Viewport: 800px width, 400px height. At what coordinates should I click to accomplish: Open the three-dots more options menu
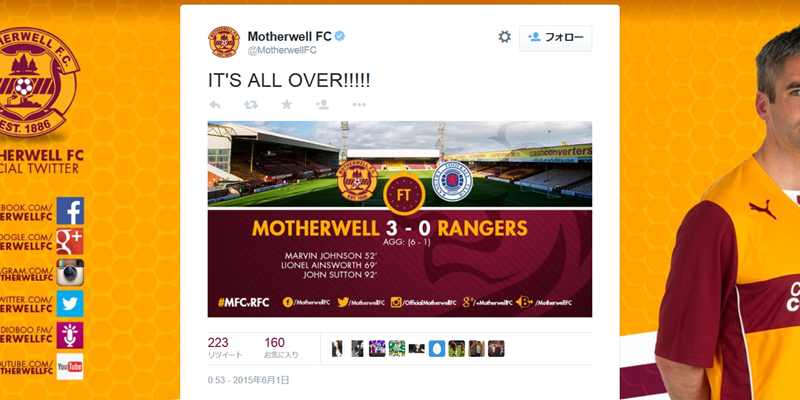359,105
